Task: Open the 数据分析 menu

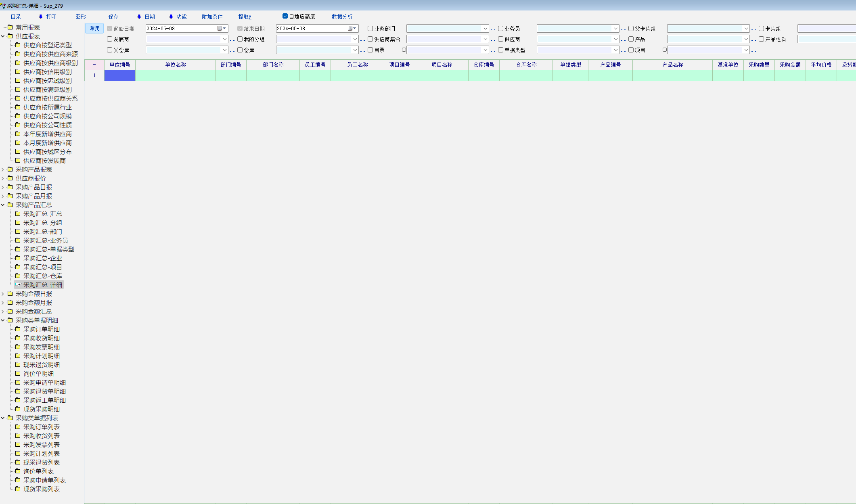Action: [342, 17]
